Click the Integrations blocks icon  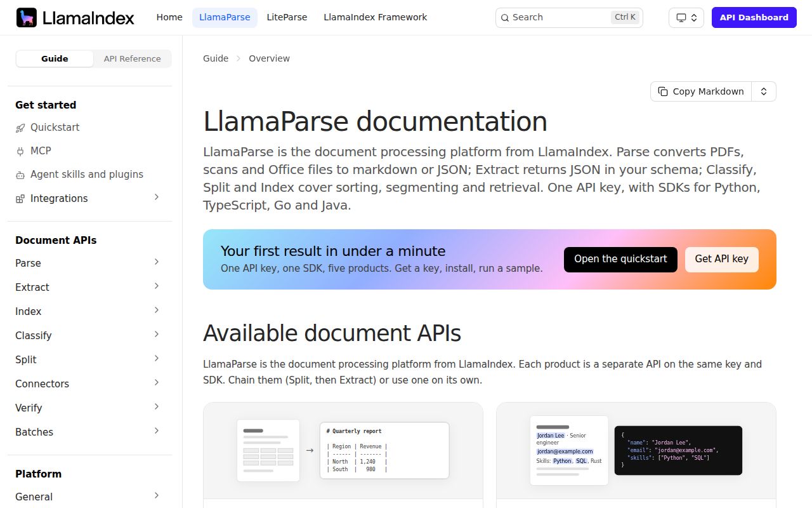click(20, 199)
